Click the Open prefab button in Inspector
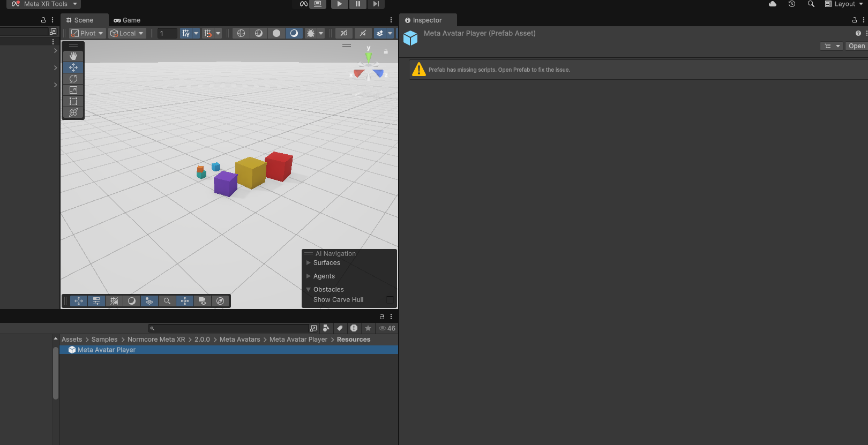Image resolution: width=868 pixels, height=445 pixels. (x=856, y=46)
